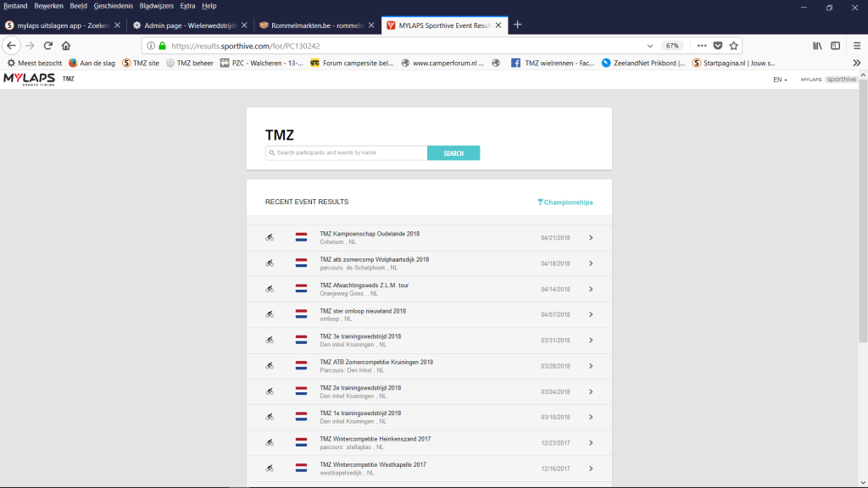Expand the address bar history dropdown
868x488 pixels.
point(650,46)
